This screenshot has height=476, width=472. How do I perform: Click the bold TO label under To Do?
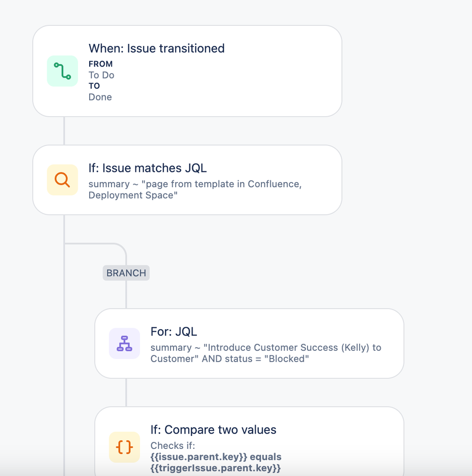(94, 86)
